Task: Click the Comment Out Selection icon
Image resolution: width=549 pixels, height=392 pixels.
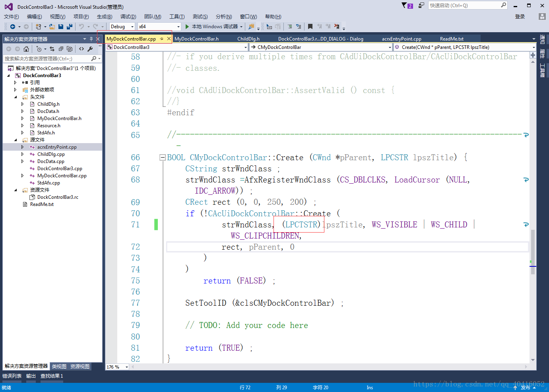Action: click(290, 27)
